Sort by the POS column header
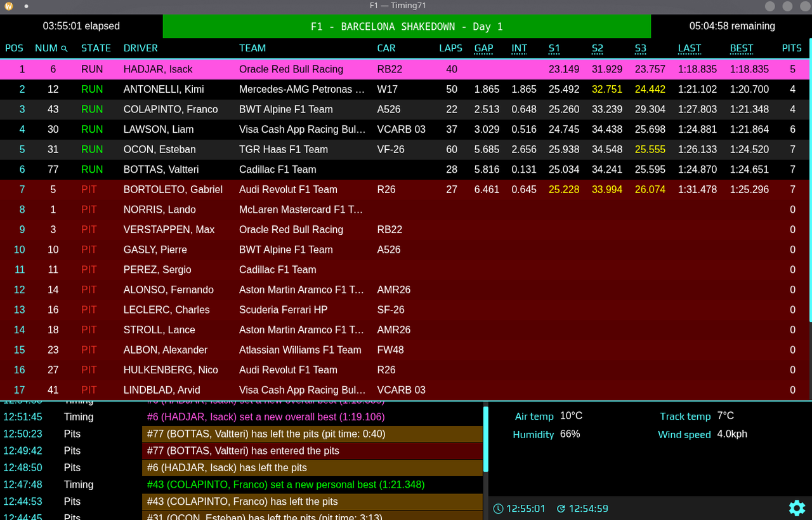 pyautogui.click(x=14, y=48)
